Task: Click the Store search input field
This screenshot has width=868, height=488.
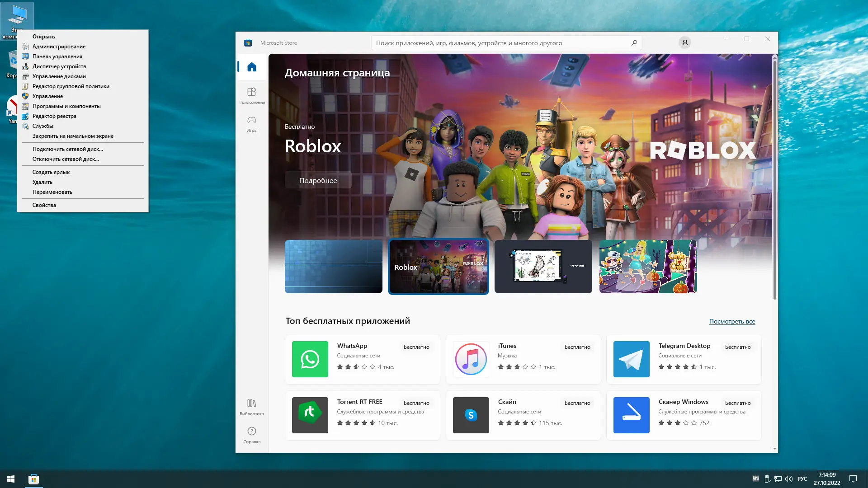Action: pyautogui.click(x=497, y=43)
